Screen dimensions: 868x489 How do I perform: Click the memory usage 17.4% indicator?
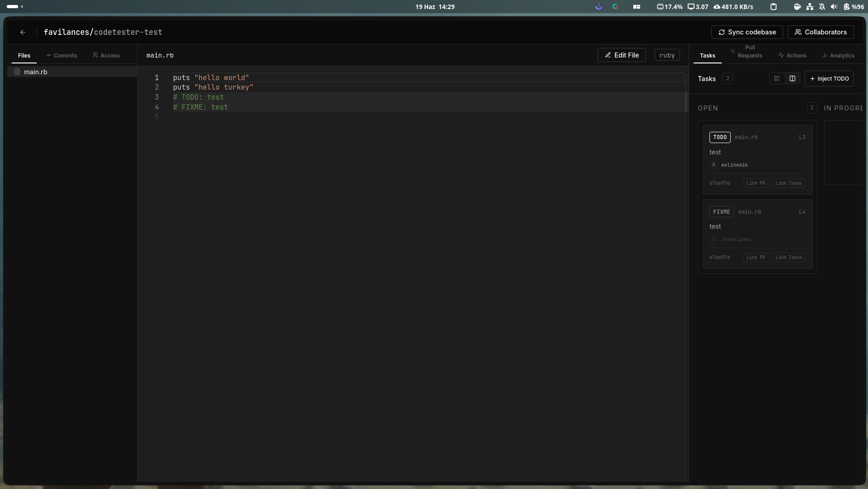pyautogui.click(x=670, y=7)
